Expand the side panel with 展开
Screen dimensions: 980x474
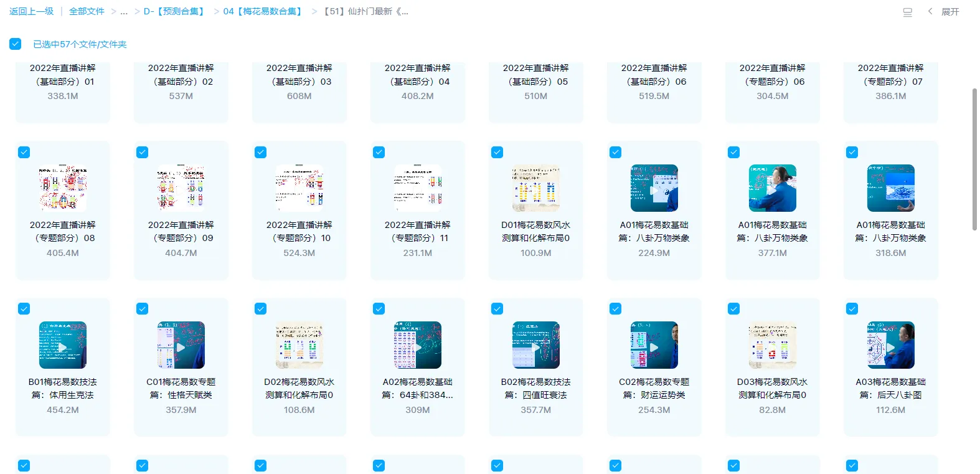tap(950, 12)
